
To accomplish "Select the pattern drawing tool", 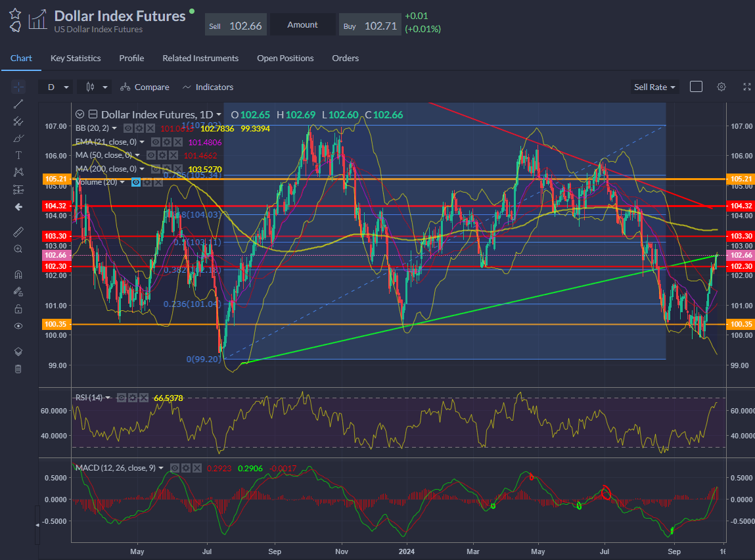I will coord(18,172).
